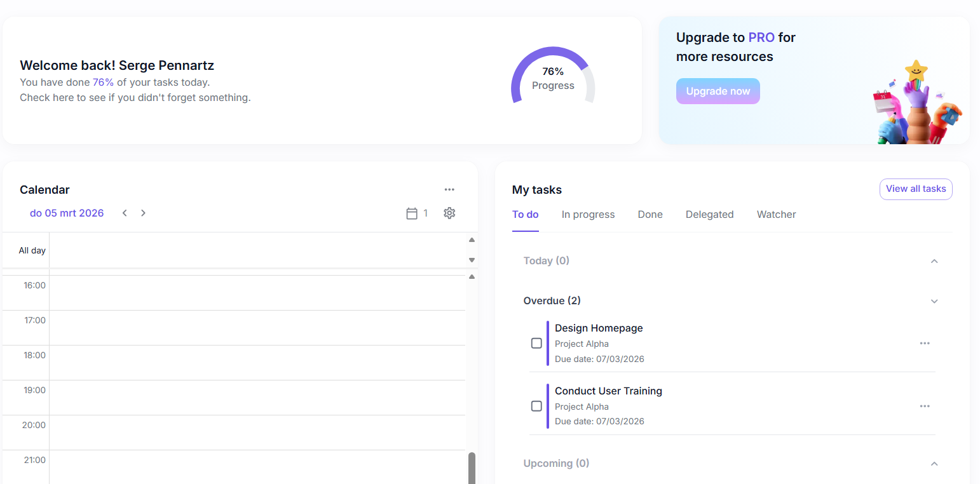
Task: Click Project Alpha under Design Homepage
Action: click(582, 344)
